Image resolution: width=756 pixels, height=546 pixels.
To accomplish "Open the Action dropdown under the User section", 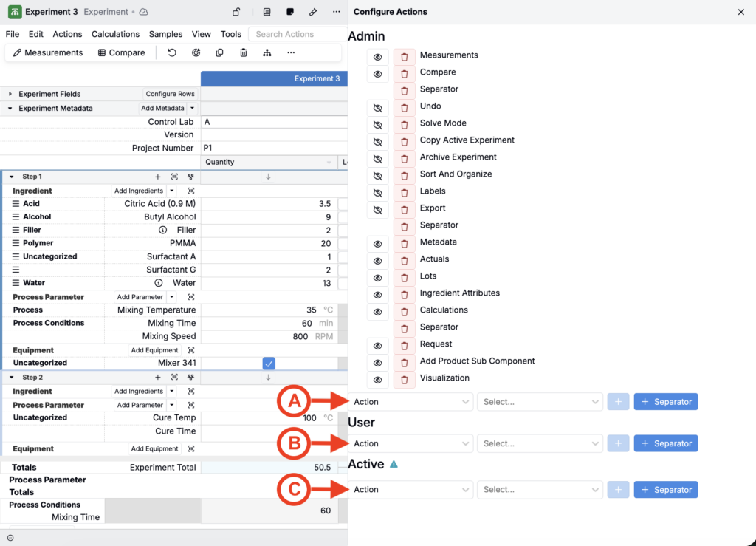I will (x=411, y=443).
